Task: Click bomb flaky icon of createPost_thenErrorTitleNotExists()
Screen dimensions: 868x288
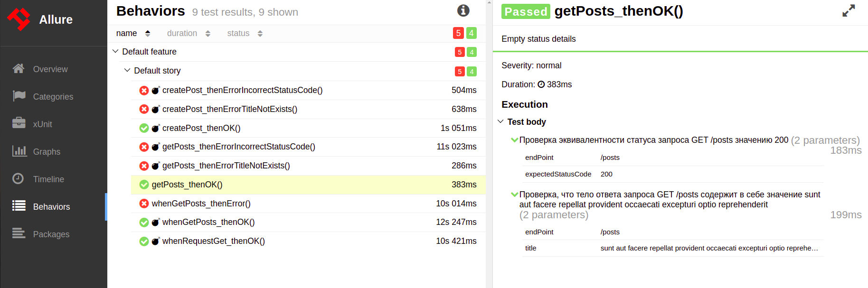Action: pos(156,109)
